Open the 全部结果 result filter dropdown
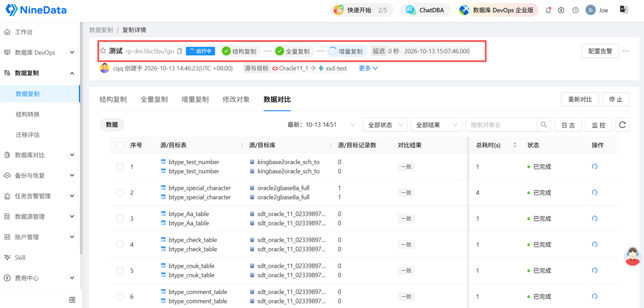The height and width of the screenshot is (308, 644). (x=436, y=125)
